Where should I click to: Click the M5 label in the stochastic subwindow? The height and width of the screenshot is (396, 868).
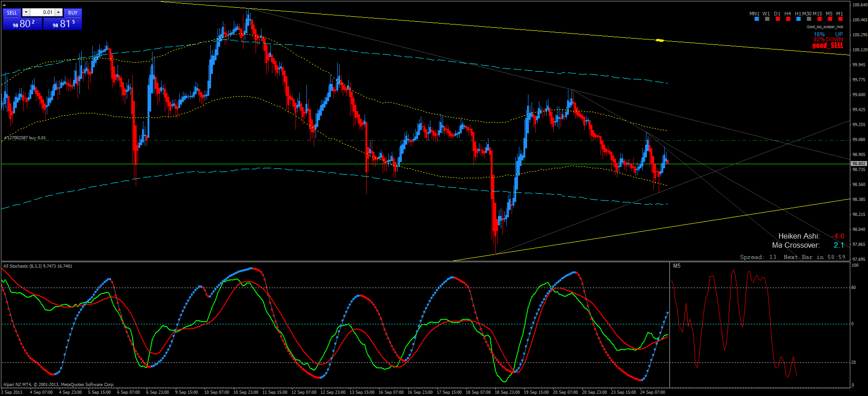[677, 266]
